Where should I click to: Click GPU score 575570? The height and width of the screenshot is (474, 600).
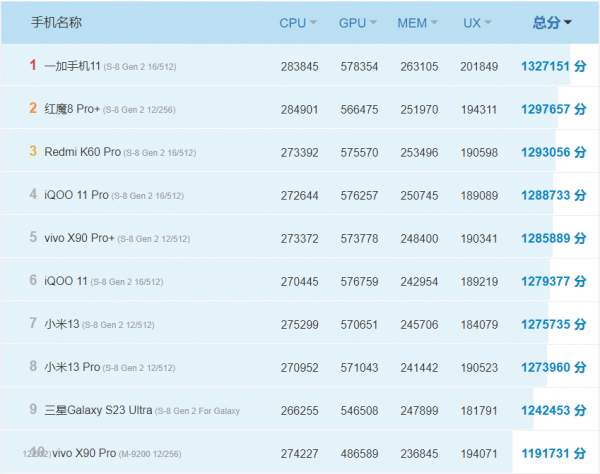pyautogui.click(x=359, y=153)
